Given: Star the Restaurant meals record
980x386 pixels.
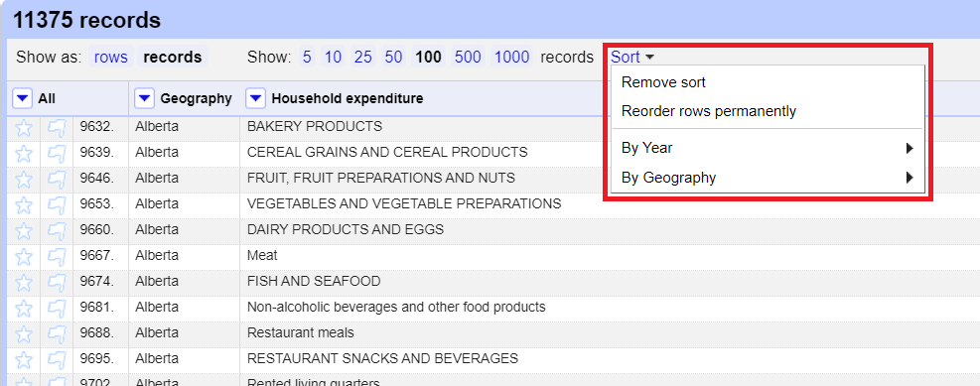Looking at the screenshot, I should point(23,334).
